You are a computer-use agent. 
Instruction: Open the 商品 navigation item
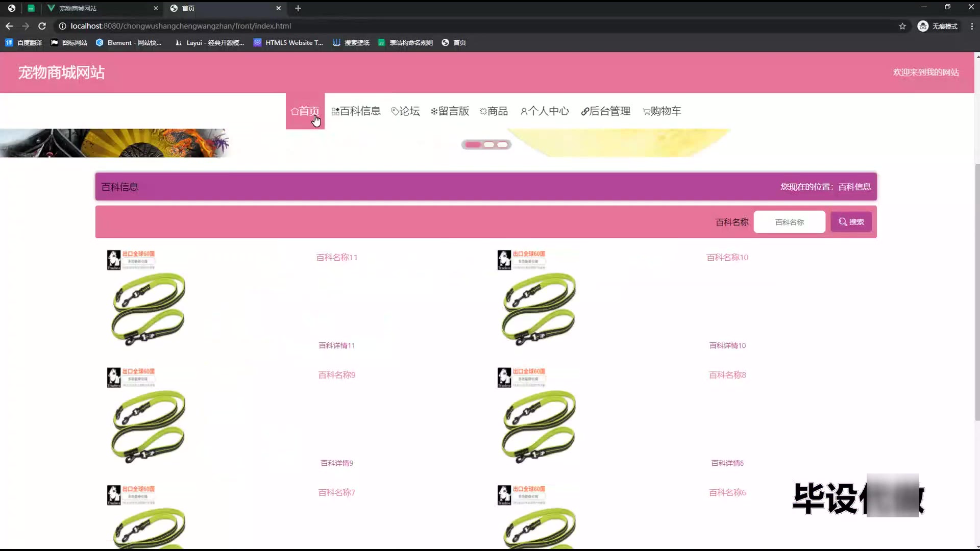[x=494, y=111]
